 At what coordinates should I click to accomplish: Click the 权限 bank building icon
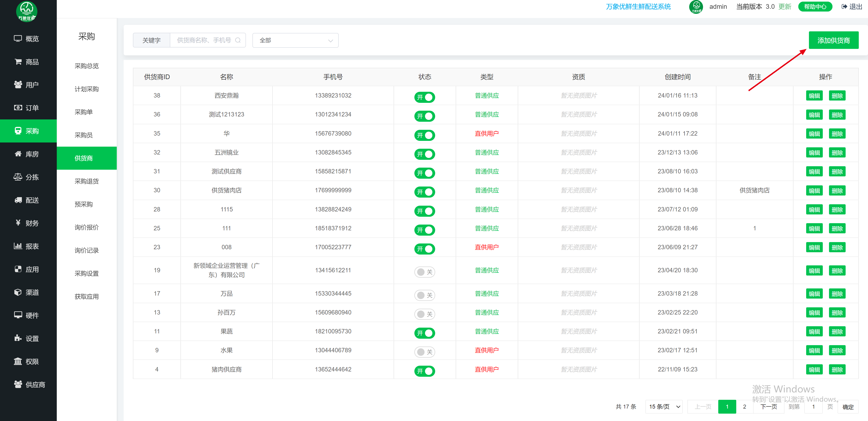tap(18, 361)
